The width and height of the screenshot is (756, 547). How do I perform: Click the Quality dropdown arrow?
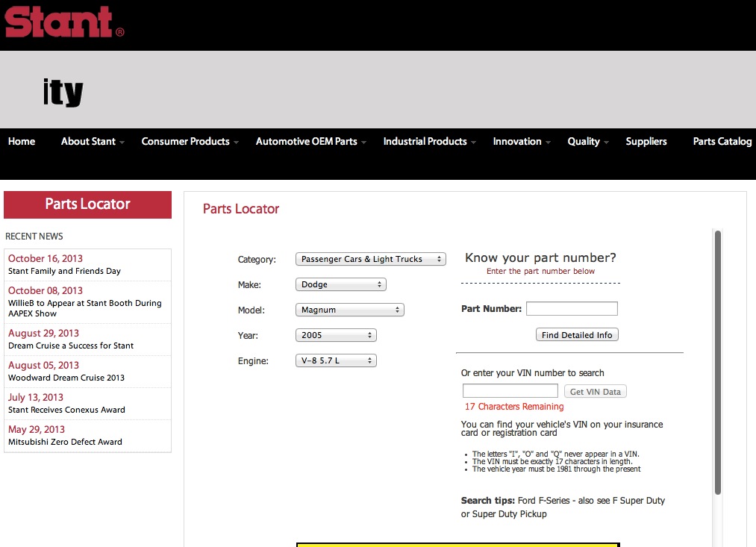(606, 143)
